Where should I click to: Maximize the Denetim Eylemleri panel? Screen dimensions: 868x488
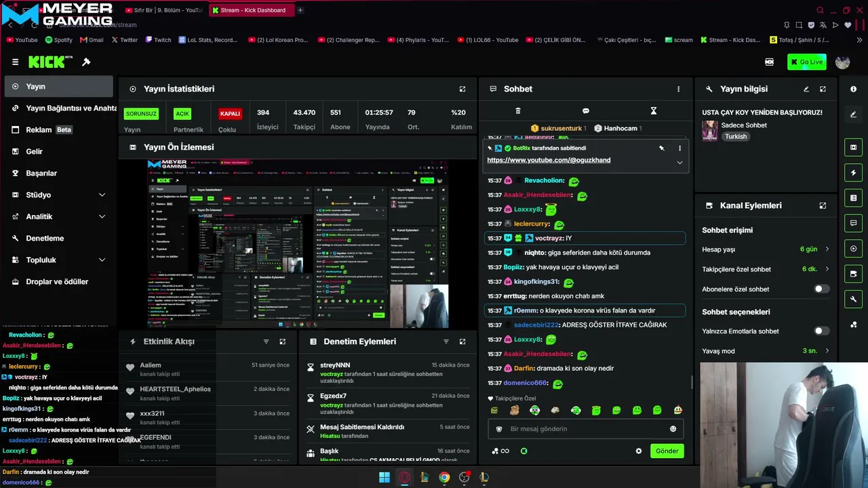click(x=462, y=342)
